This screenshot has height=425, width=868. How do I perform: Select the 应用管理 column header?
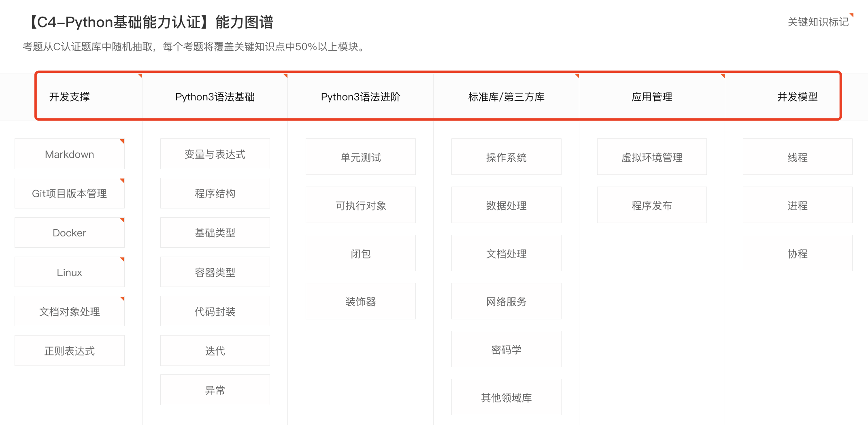(652, 97)
